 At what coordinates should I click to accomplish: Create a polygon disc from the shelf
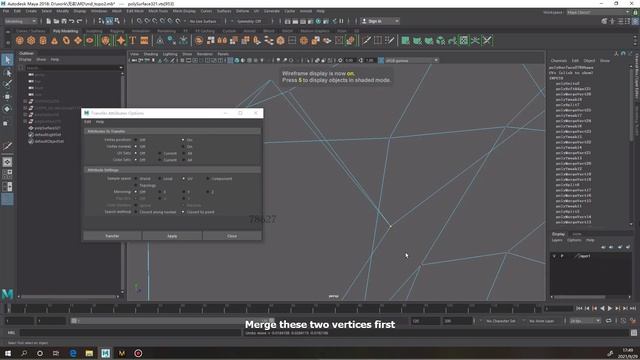pos(90,40)
